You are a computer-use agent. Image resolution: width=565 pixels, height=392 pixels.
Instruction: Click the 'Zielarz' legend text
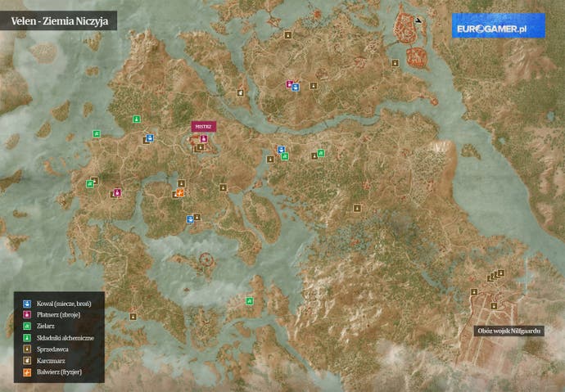45,327
